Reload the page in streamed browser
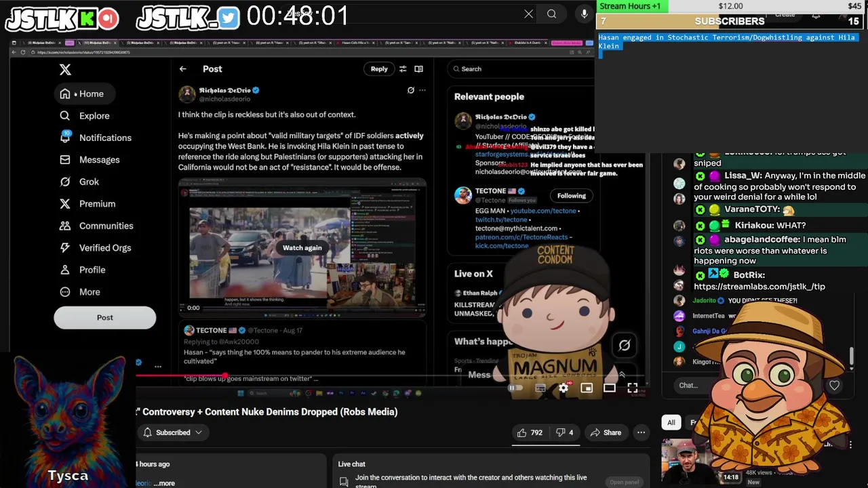 coord(23,52)
